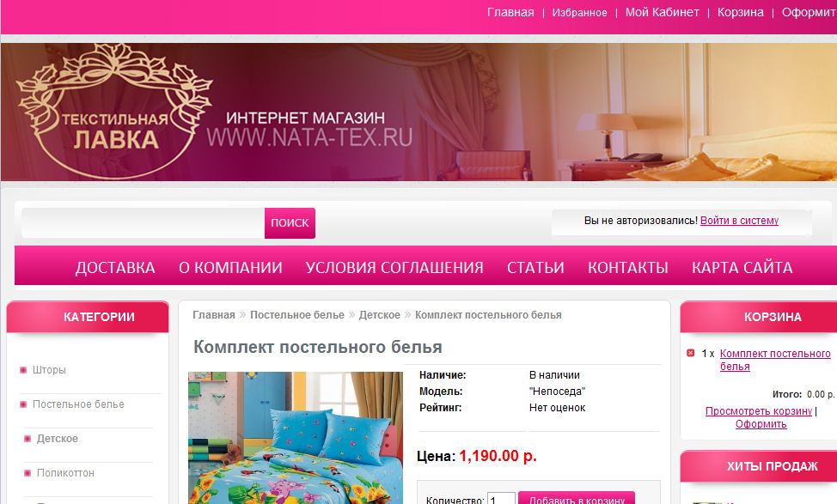Screen dimensions: 837x504
Task: Click Добавить в корзину button
Action: pos(577,498)
